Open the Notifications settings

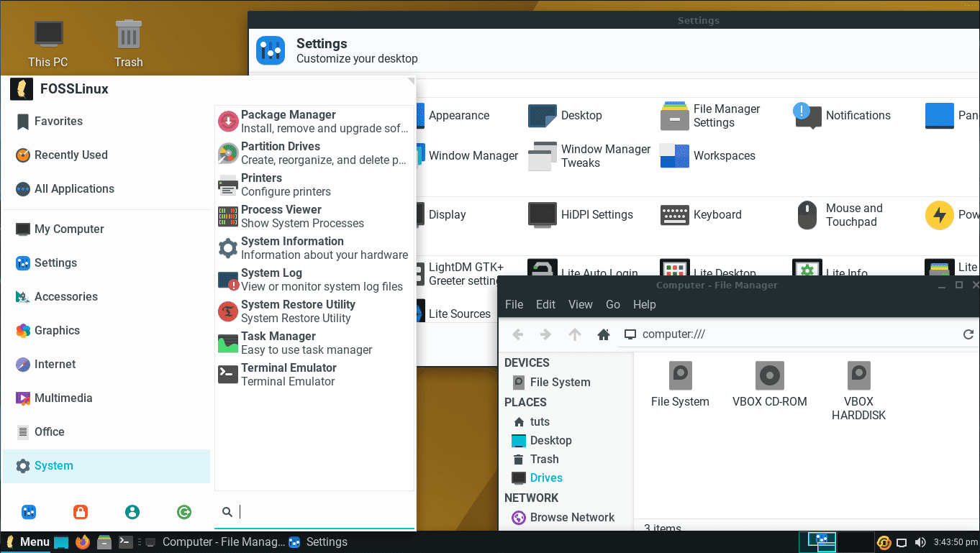click(x=858, y=116)
